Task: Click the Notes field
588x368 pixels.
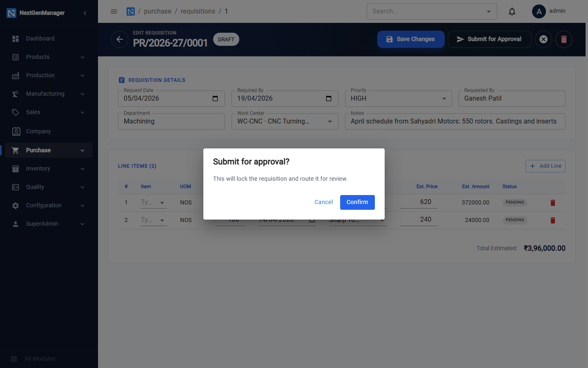Action: tap(455, 121)
